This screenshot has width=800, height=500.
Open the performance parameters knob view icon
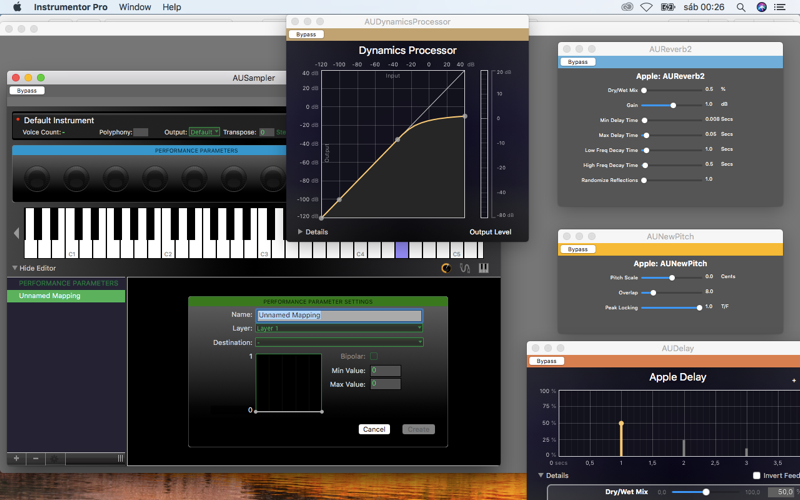(446, 268)
